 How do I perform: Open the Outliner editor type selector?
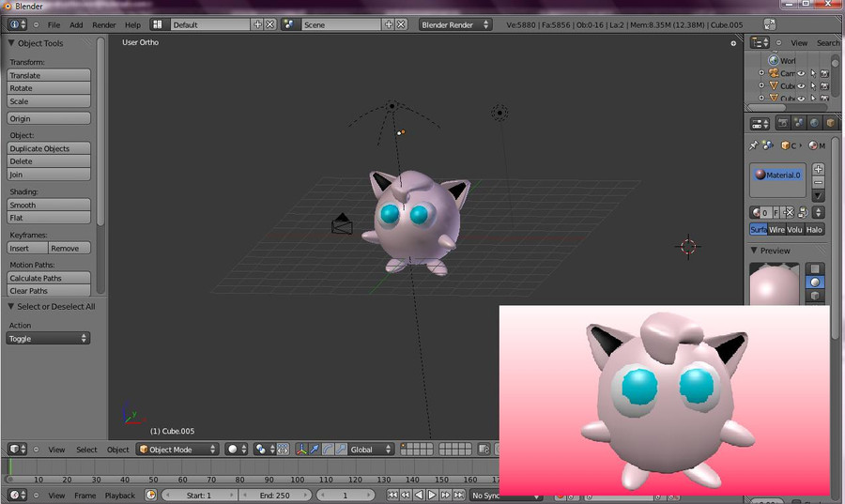coord(760,42)
